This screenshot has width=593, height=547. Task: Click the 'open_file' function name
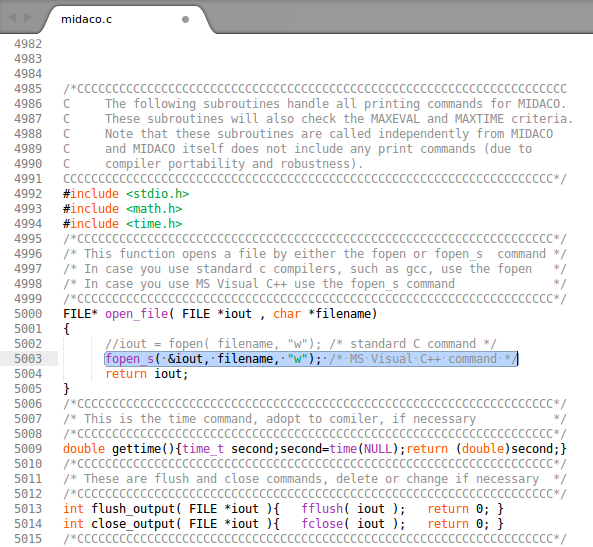tap(137, 314)
